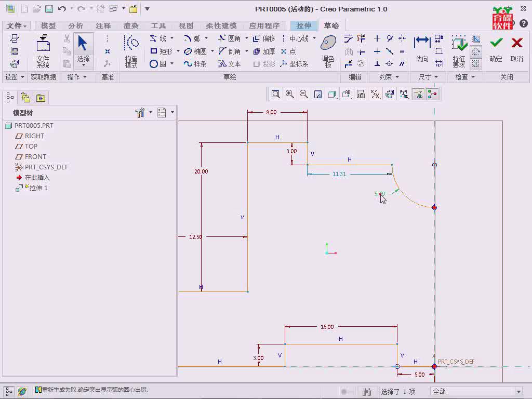Click the Zoom In magnifier icon
This screenshot has width=532, height=399.
pyautogui.click(x=290, y=94)
